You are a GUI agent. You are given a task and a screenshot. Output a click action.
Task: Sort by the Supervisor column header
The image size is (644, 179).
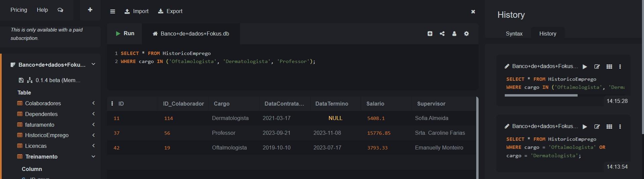(431, 104)
